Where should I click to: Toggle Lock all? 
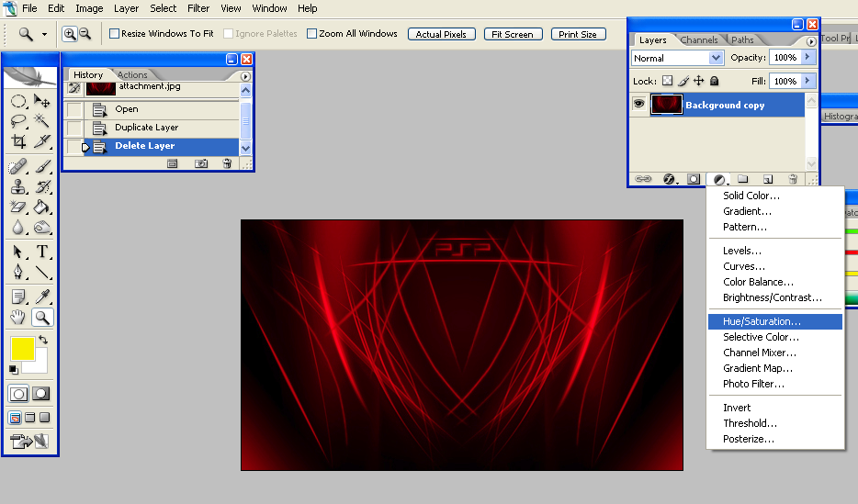[714, 81]
